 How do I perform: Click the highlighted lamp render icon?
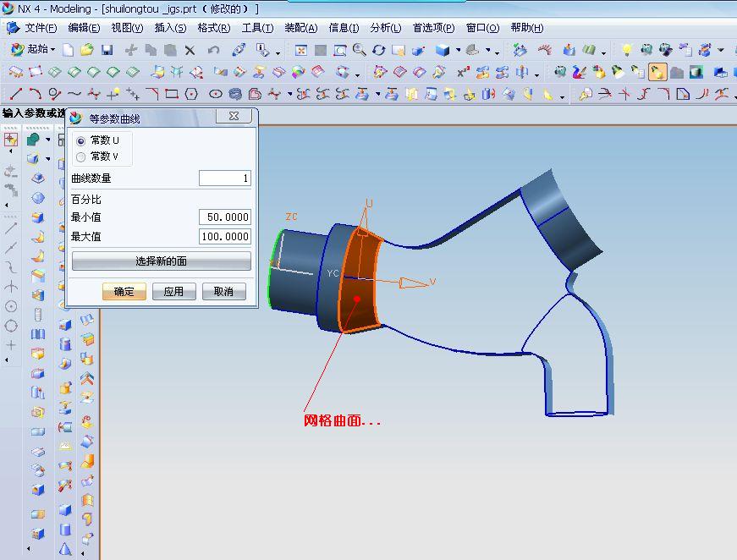click(x=657, y=72)
